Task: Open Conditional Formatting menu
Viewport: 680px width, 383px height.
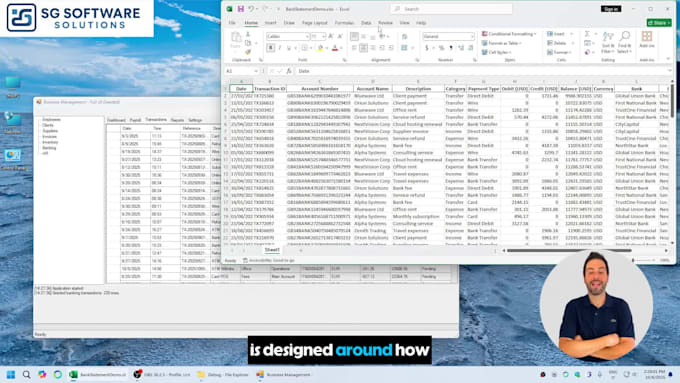Action: [x=509, y=34]
